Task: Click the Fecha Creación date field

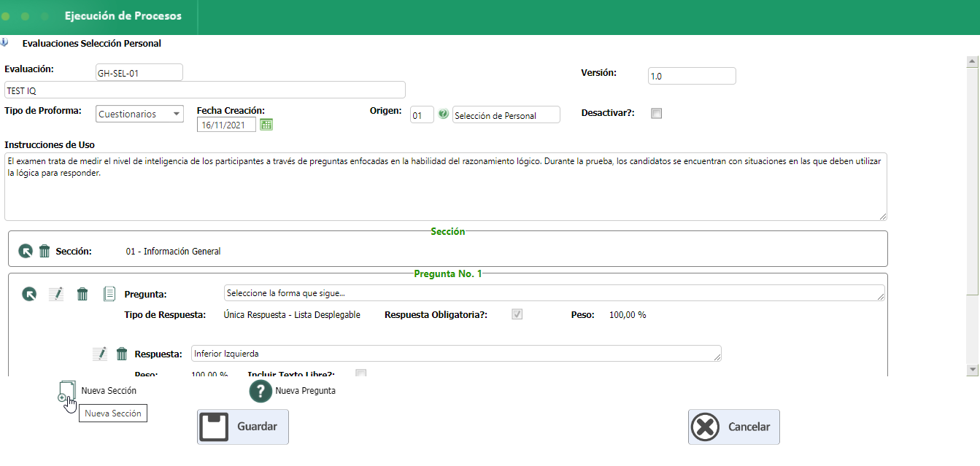Action: pyautogui.click(x=227, y=125)
